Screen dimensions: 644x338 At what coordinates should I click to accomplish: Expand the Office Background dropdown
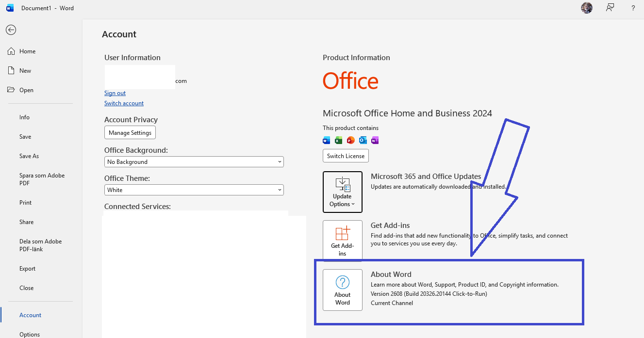[194, 162]
